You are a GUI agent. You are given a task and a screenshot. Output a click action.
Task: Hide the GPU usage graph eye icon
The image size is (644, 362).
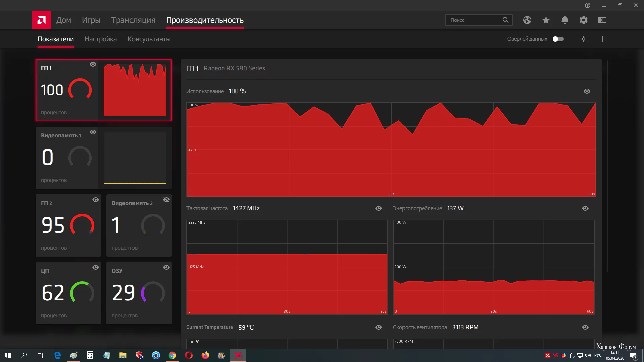click(x=587, y=91)
